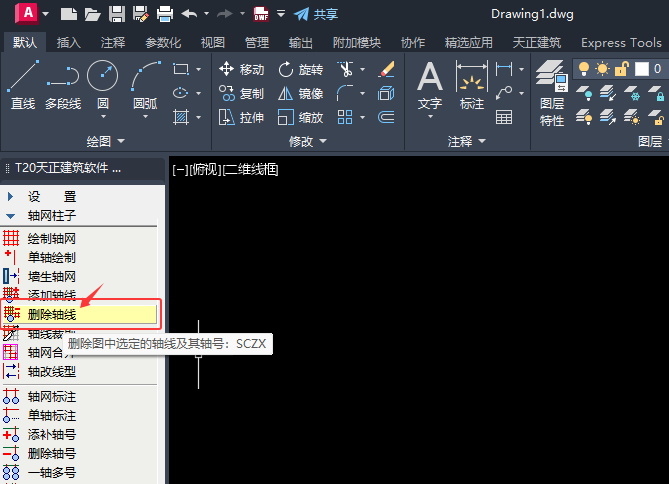Click 添补轴号 in the side menu
This screenshot has width=669, height=484.
52,434
